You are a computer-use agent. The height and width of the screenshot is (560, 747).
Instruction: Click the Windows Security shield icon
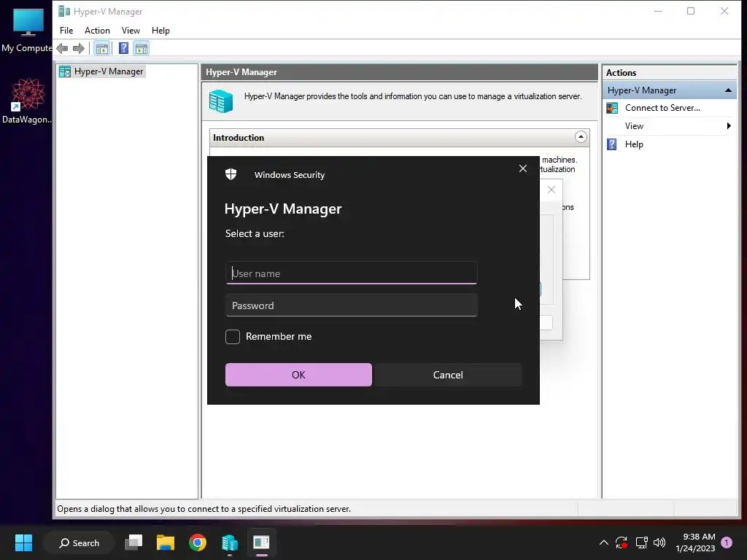(231, 174)
